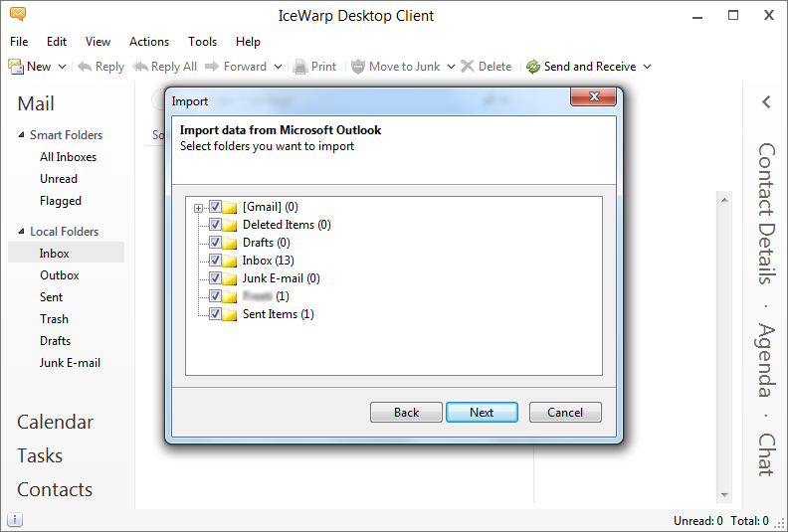Select the Trash folder in sidebar
The height and width of the screenshot is (532, 788).
pos(54,319)
